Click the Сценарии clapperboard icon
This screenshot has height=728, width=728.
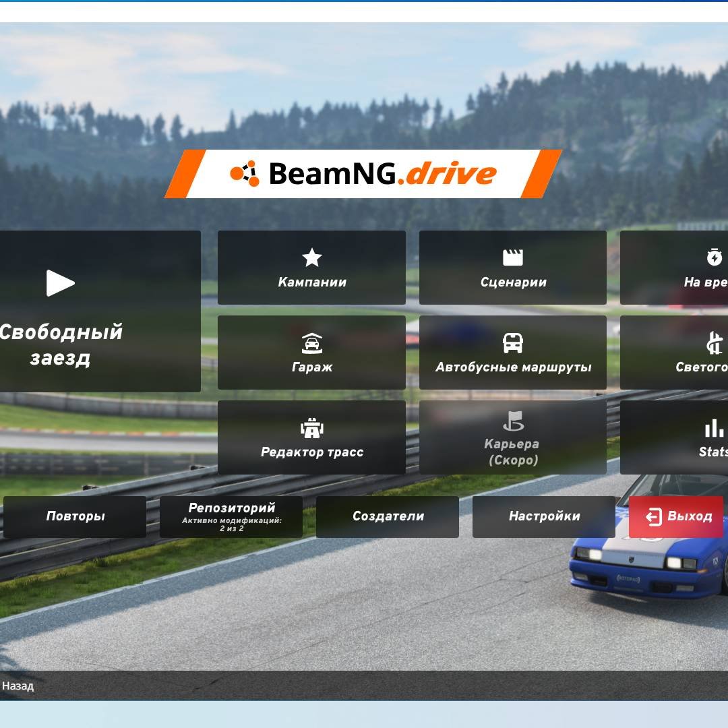tap(512, 257)
